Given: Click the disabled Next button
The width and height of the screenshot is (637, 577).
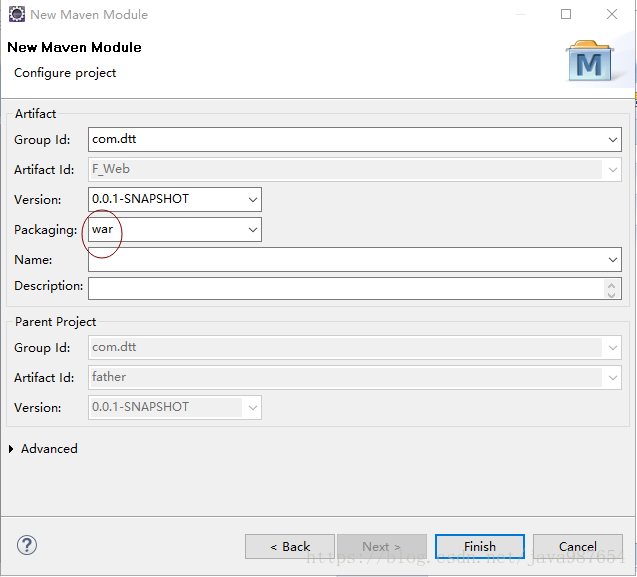Looking at the screenshot, I should [x=381, y=547].
